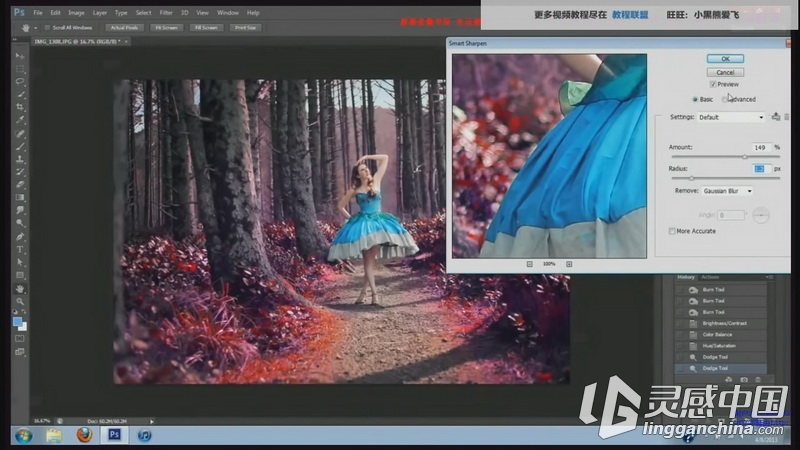Image resolution: width=800 pixels, height=450 pixels.
Task: Toggle the Preview checkbox
Action: 713,84
